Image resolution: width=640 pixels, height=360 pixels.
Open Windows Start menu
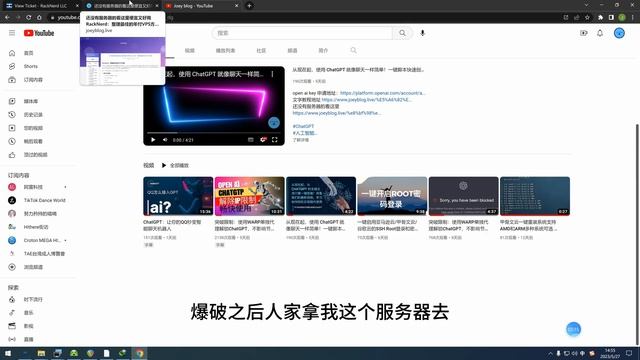[x=8, y=353]
